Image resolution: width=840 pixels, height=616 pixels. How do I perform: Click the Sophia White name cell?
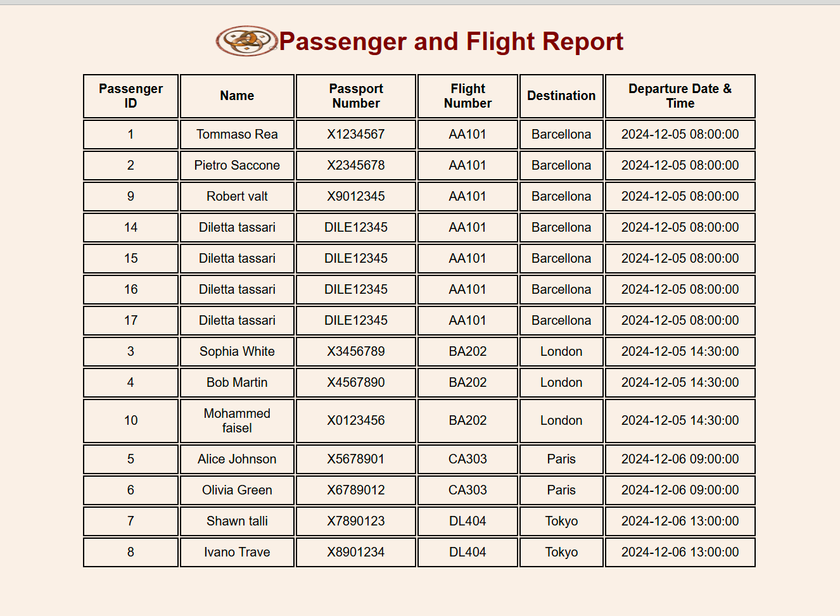click(237, 351)
